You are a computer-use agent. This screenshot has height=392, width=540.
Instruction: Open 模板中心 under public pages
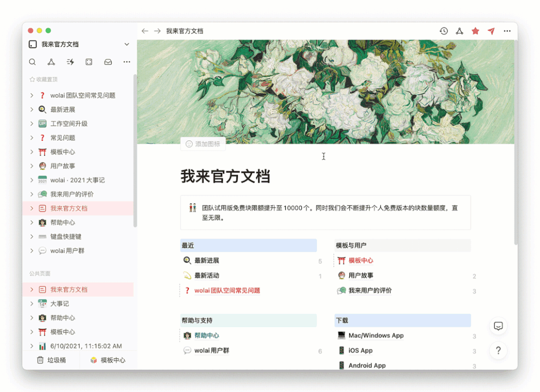pos(78,332)
